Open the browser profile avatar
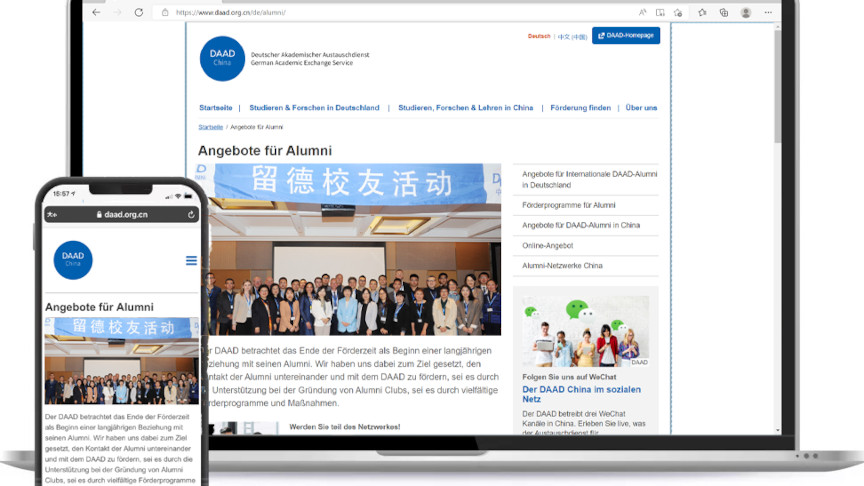 746,12
